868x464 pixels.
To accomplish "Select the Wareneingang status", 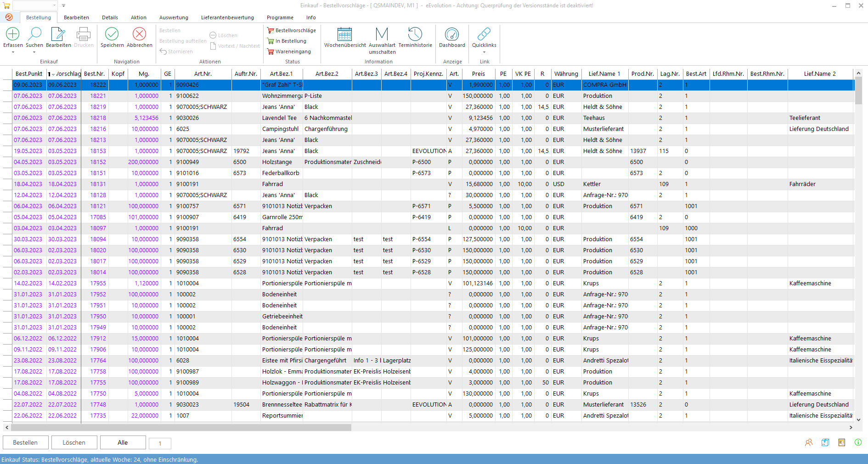I will (289, 51).
